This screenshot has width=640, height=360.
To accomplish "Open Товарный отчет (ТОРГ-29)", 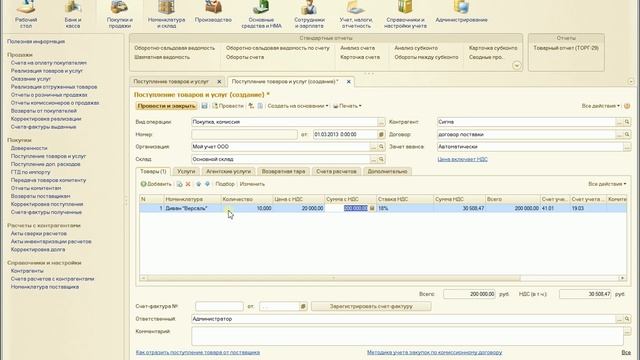I will pyautogui.click(x=566, y=48).
